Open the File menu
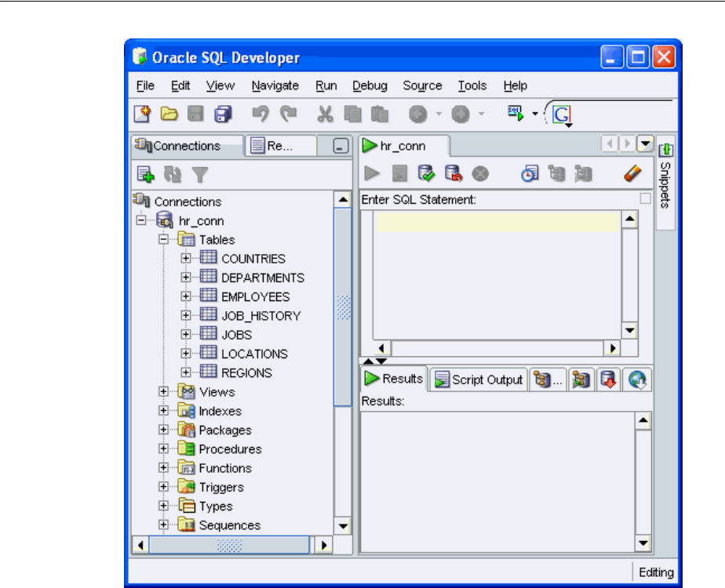The height and width of the screenshot is (588, 725). 145,85
